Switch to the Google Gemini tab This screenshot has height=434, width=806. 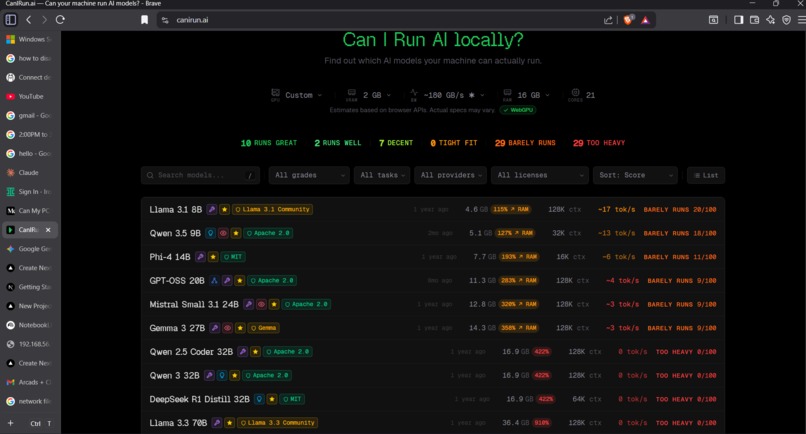[x=30, y=248]
